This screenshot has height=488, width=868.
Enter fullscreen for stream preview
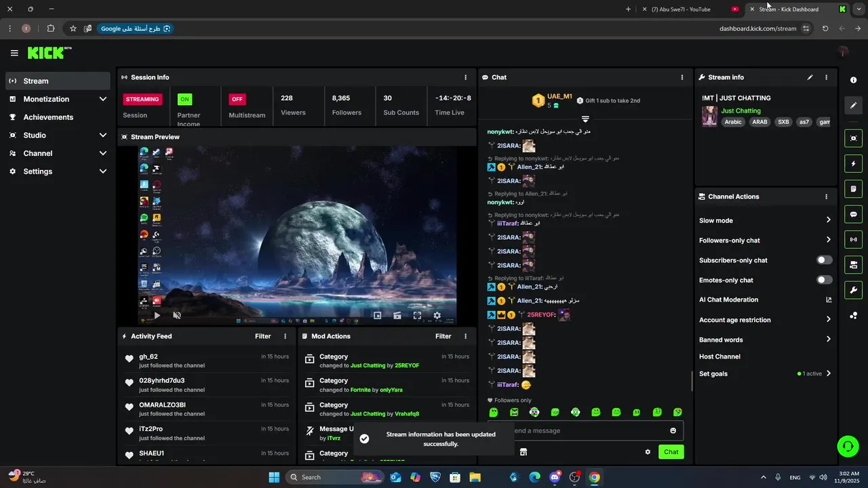click(x=417, y=315)
